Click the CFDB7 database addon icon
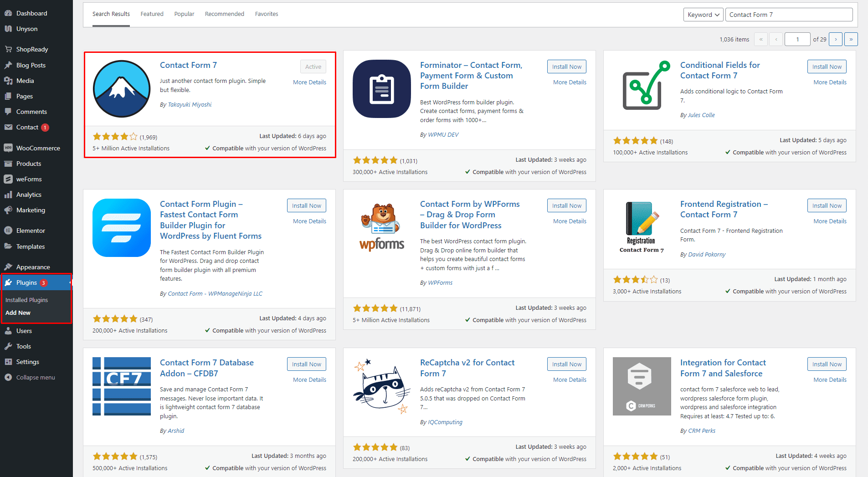The image size is (868, 477). (122, 386)
